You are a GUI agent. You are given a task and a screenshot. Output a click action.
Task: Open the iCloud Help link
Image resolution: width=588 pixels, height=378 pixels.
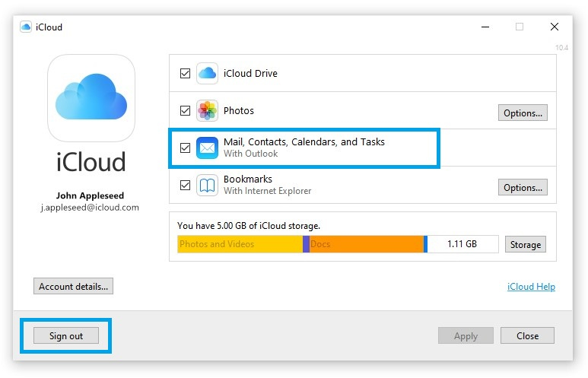531,287
